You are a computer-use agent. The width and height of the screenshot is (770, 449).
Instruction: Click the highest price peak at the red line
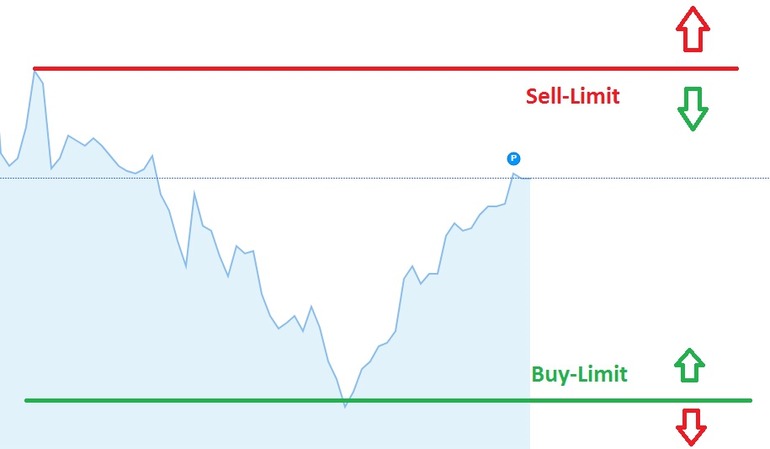pyautogui.click(x=34, y=72)
